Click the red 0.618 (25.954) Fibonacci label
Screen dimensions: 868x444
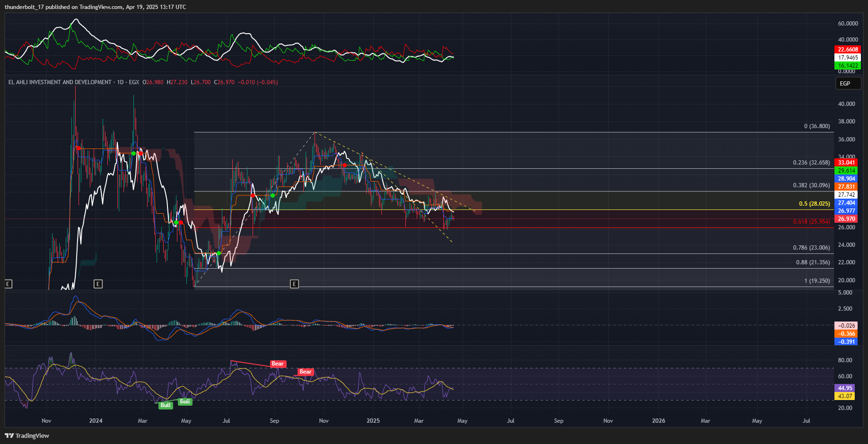pos(811,222)
